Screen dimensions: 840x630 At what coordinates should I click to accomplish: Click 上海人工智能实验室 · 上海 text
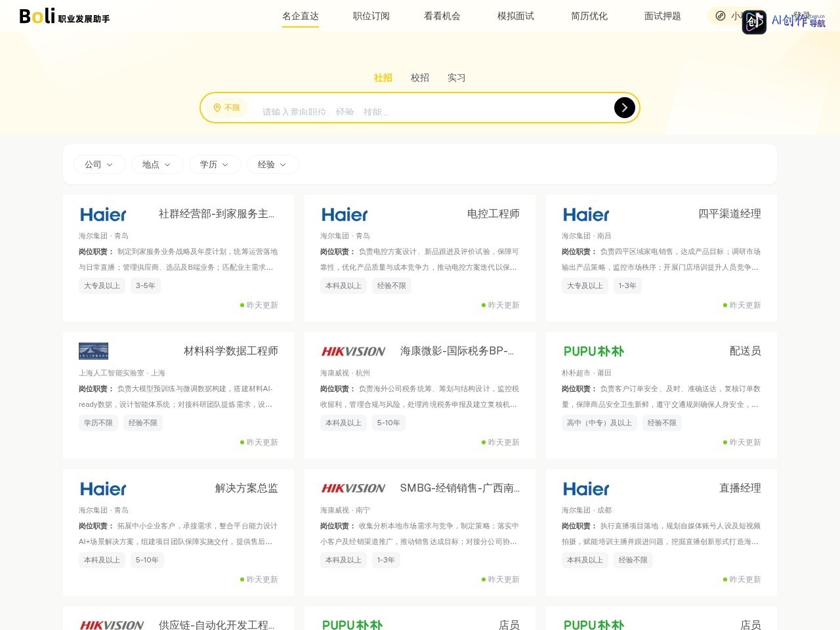pos(122,373)
